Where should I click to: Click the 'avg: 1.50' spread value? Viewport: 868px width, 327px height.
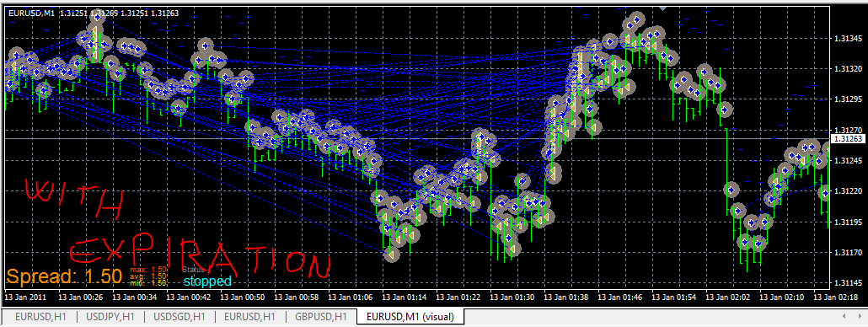(x=148, y=276)
